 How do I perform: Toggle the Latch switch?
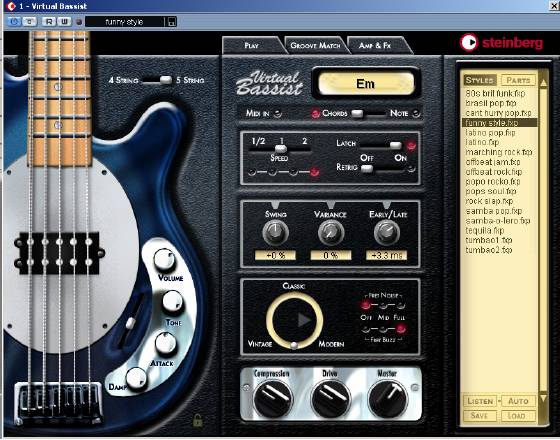click(x=381, y=145)
